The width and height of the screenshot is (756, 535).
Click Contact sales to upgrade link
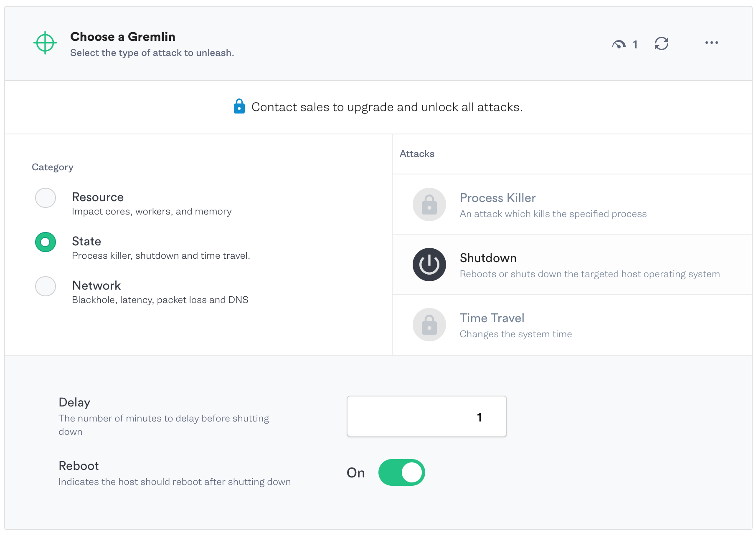387,107
